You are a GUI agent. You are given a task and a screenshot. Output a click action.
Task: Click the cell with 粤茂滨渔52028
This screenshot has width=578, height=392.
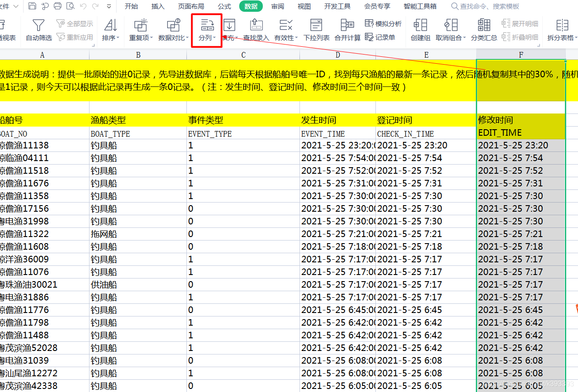(45, 348)
